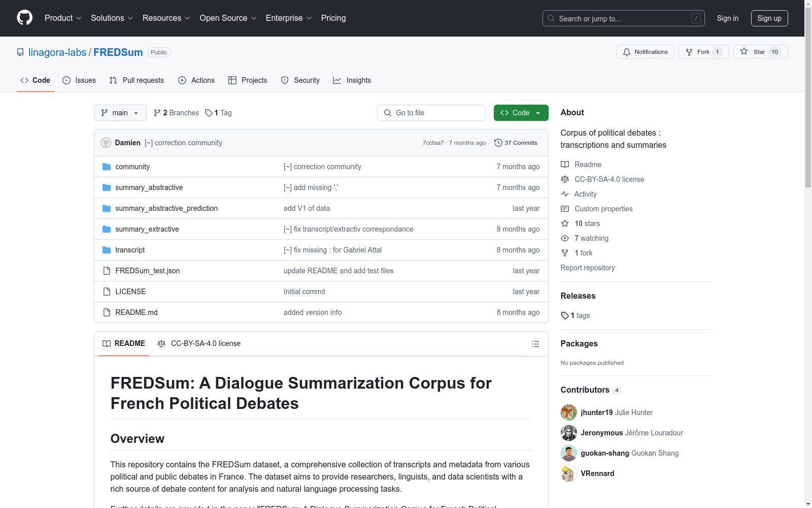Expand the Open Source menu
The height and width of the screenshot is (508, 812).
[x=228, y=18]
